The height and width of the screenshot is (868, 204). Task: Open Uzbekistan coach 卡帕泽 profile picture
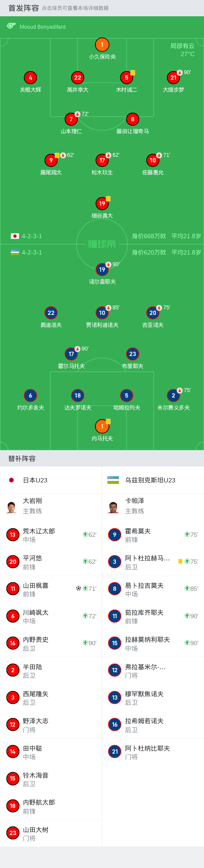tap(114, 507)
